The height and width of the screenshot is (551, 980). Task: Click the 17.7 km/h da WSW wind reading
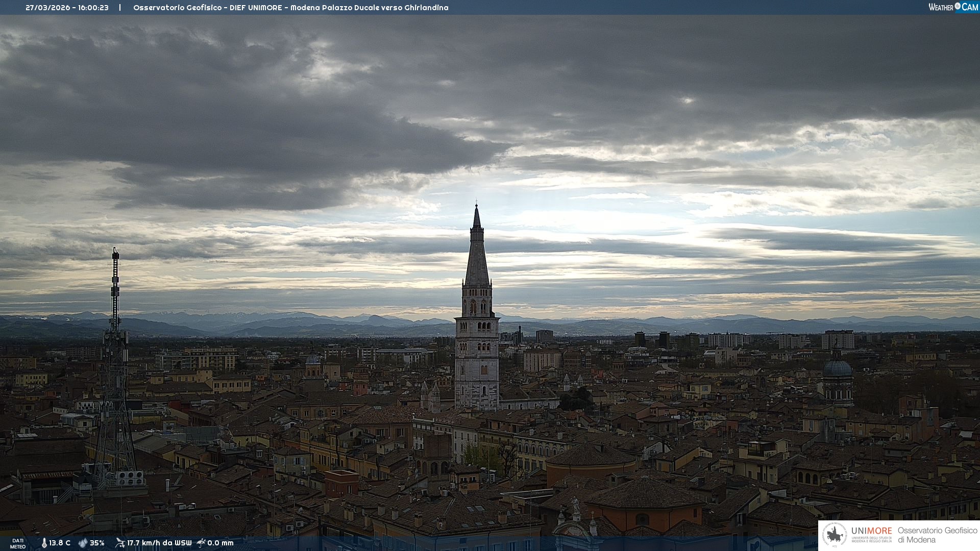point(159,543)
